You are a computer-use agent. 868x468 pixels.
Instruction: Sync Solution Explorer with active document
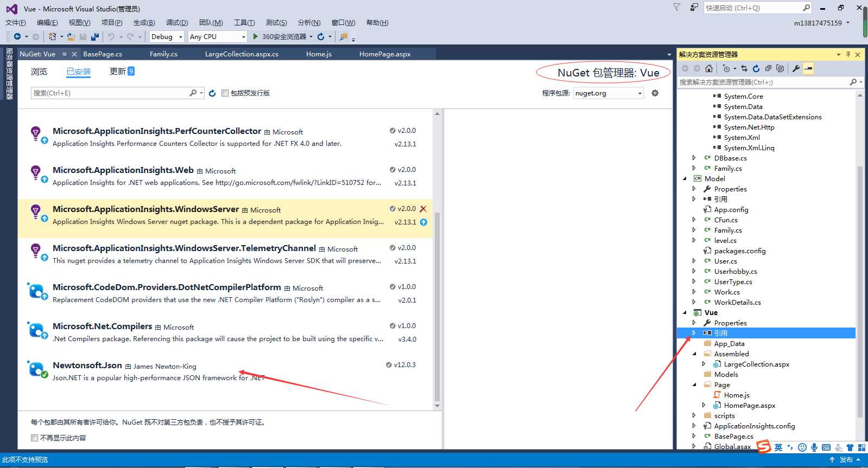(x=744, y=68)
